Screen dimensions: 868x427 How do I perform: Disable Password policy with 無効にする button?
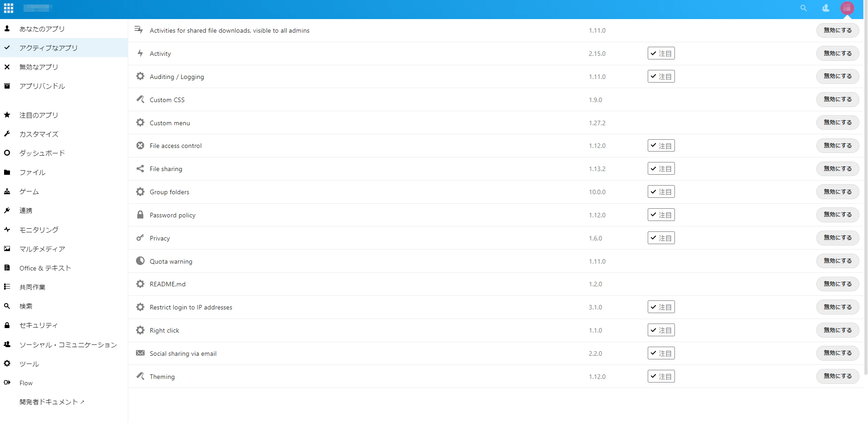click(838, 215)
